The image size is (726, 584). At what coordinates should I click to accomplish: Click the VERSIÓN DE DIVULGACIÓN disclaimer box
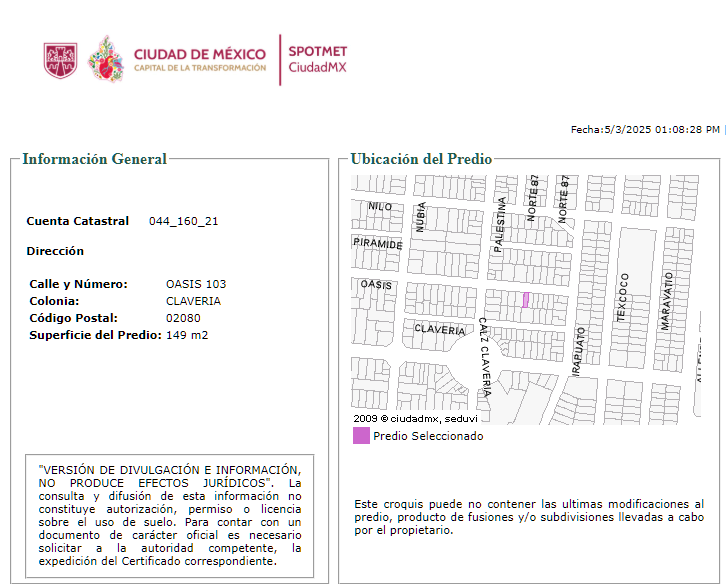click(x=169, y=516)
